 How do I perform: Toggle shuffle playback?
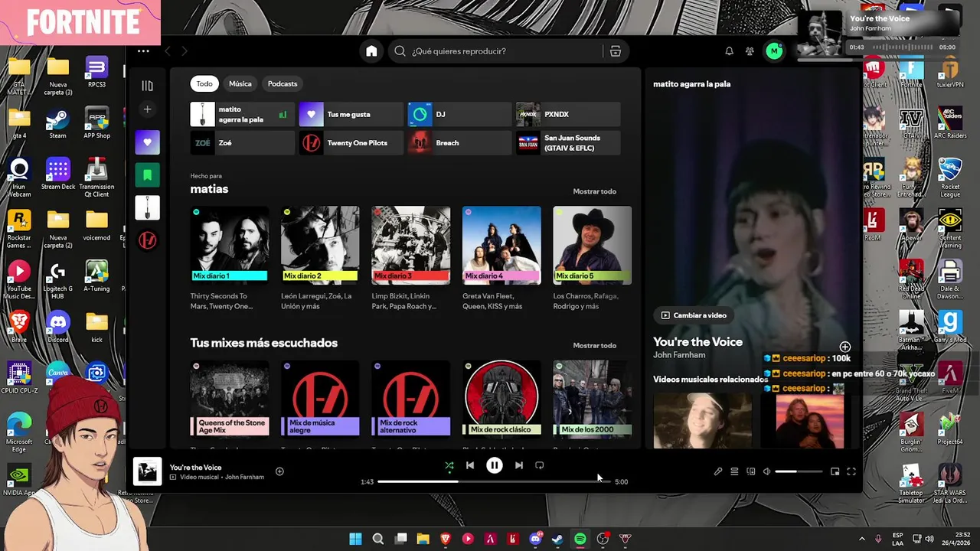(449, 465)
